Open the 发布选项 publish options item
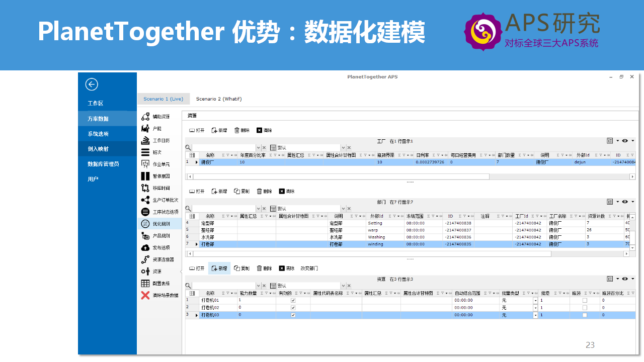Viewport: 644px width, 362px height. tap(156, 247)
